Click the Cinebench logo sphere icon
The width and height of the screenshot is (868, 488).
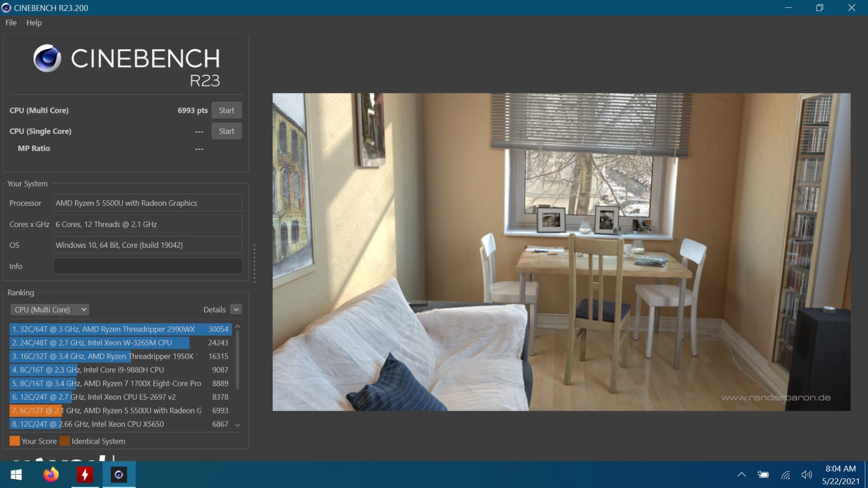coord(47,58)
